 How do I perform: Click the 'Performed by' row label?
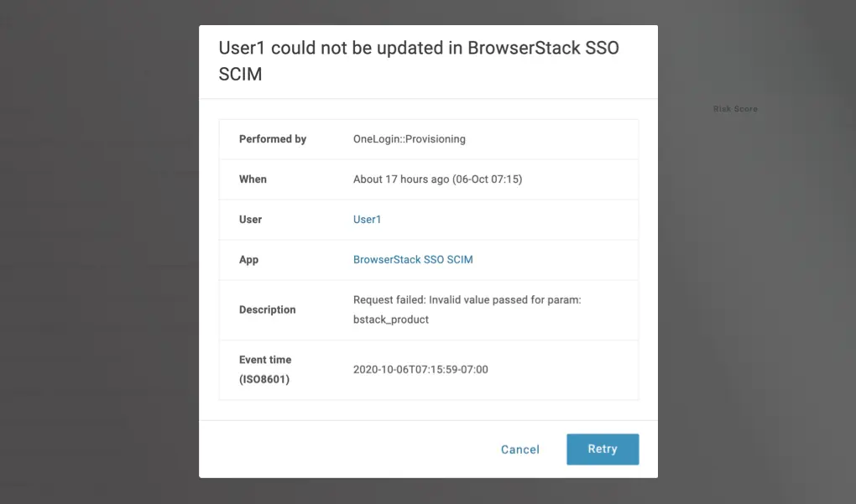point(272,139)
